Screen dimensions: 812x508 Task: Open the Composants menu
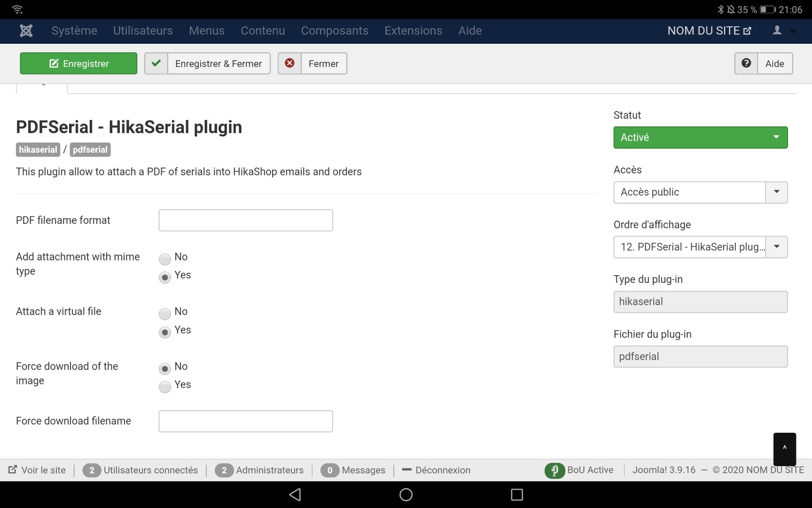(x=334, y=31)
